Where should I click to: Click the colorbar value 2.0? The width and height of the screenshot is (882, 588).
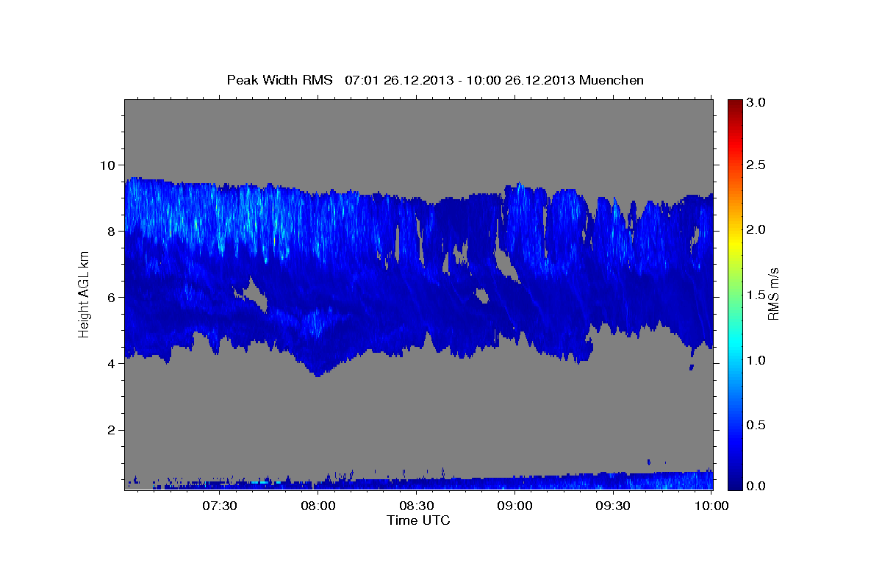pos(756,229)
